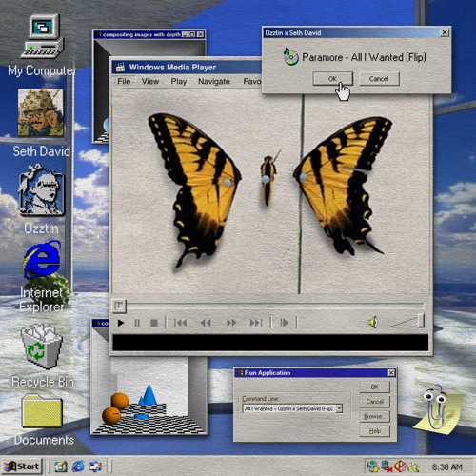Click the Internet Explorer quick launch icon
476x476 pixels.
tap(78, 466)
